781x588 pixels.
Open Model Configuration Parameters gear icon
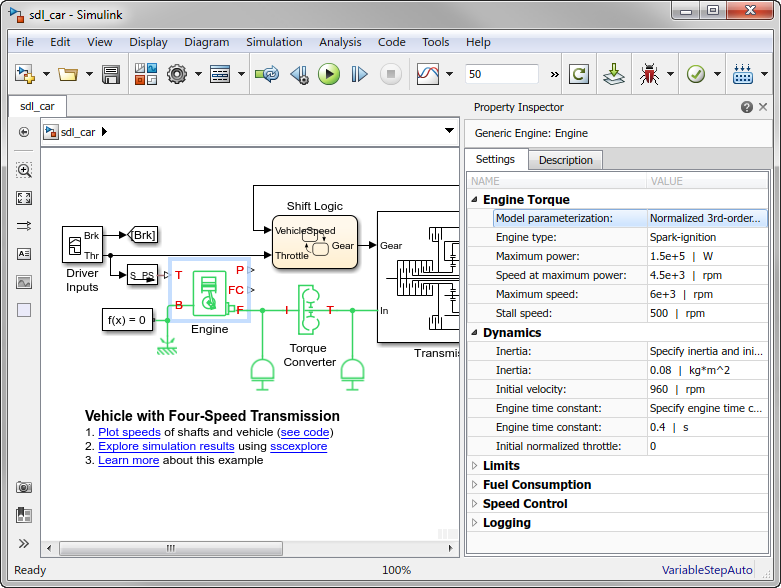[x=178, y=74]
